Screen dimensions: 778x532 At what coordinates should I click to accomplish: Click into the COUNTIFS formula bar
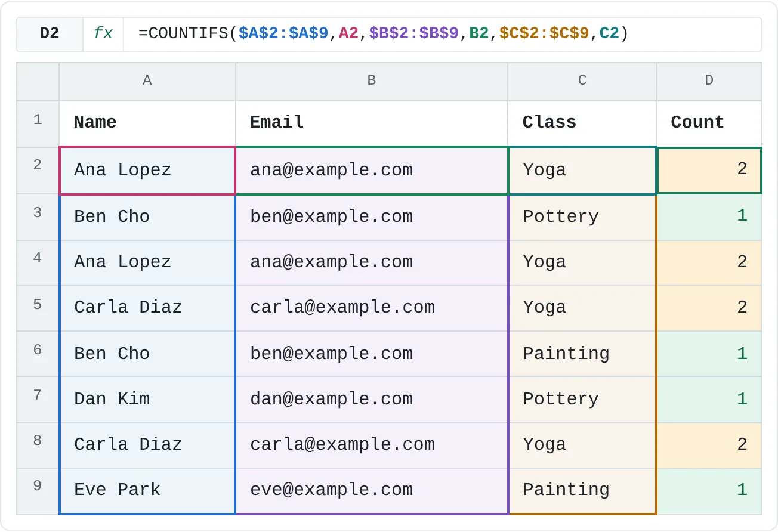tap(442, 34)
